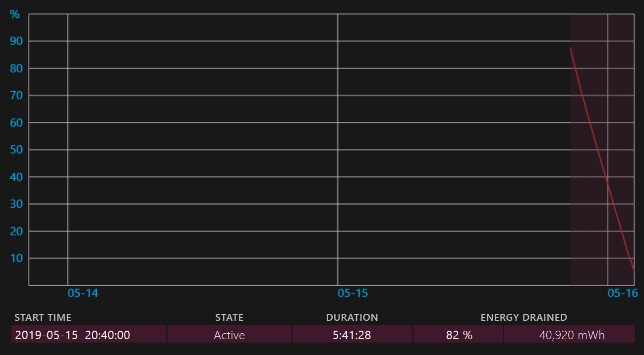Viewport: 644px width, 355px height.
Task: Click the 70 percent axis label
Action: (x=16, y=95)
